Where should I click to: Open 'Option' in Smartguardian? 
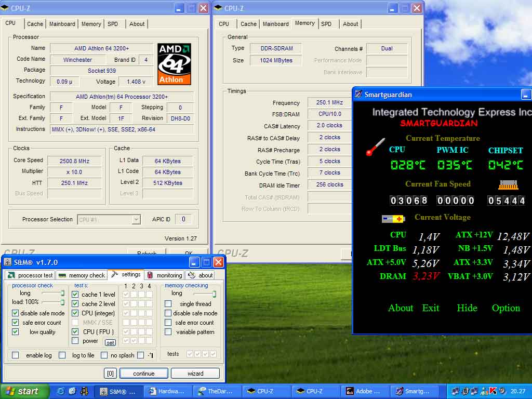pos(506,308)
